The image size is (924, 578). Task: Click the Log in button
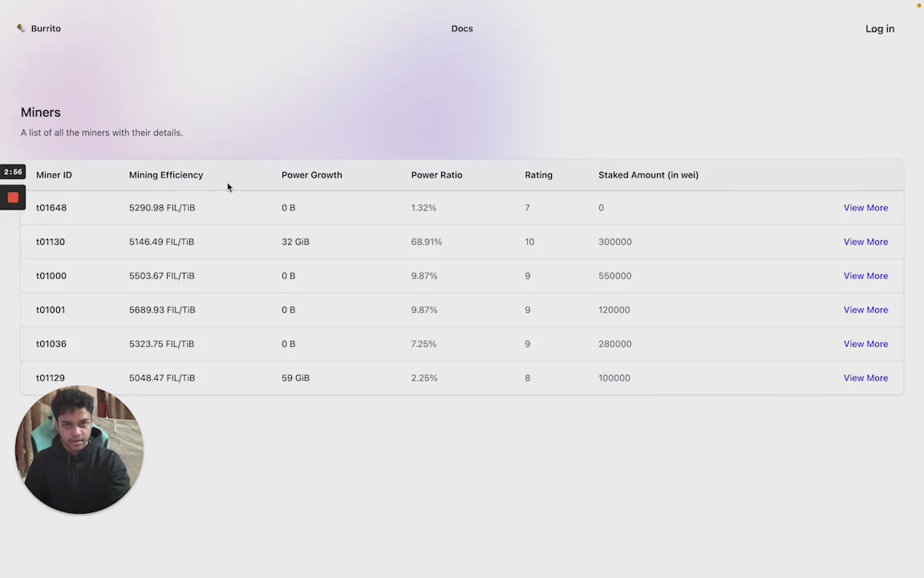[x=880, y=28]
